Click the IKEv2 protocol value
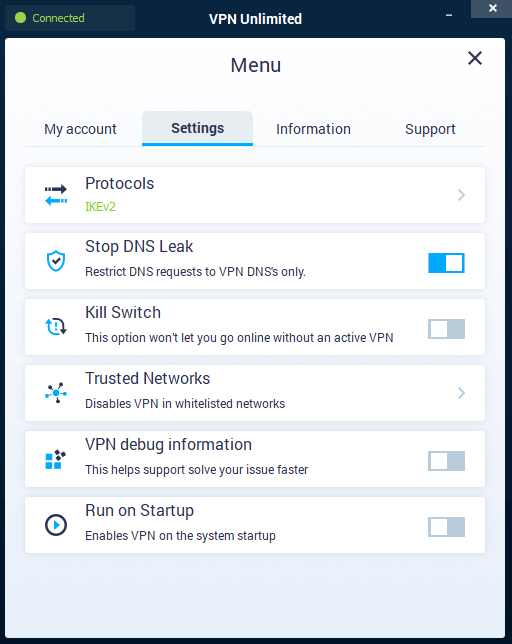Image resolution: width=512 pixels, height=644 pixels. tap(100, 207)
